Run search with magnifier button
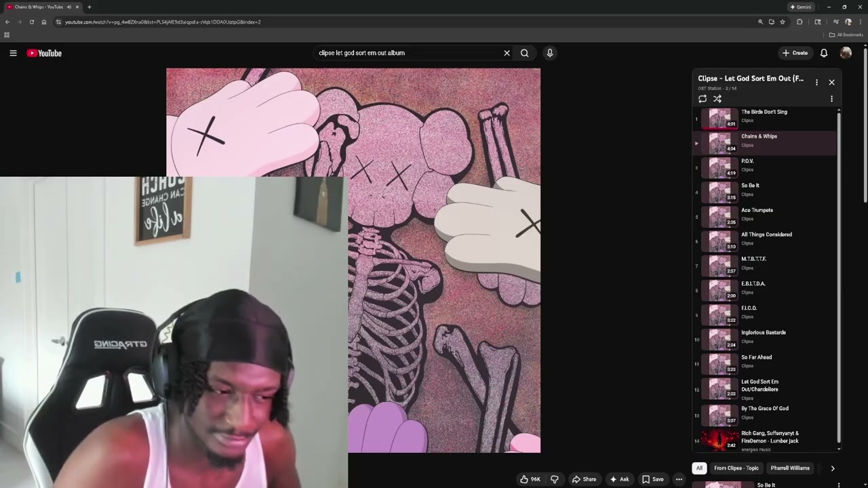868x488 pixels. tap(524, 53)
